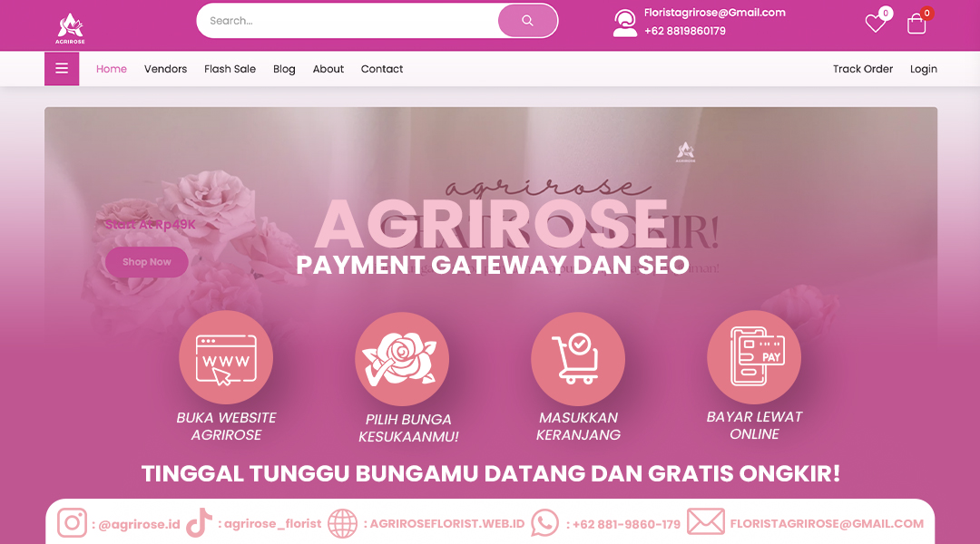Click the TikTok icon in banner
This screenshot has width=980, height=544.
coord(200,523)
